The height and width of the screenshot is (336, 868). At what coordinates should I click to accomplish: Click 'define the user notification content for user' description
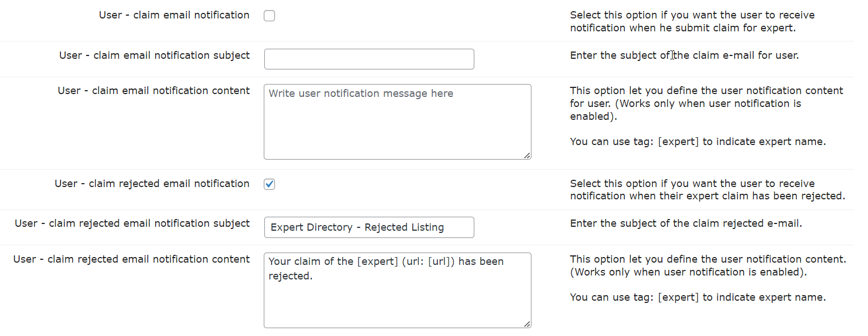coord(707,104)
